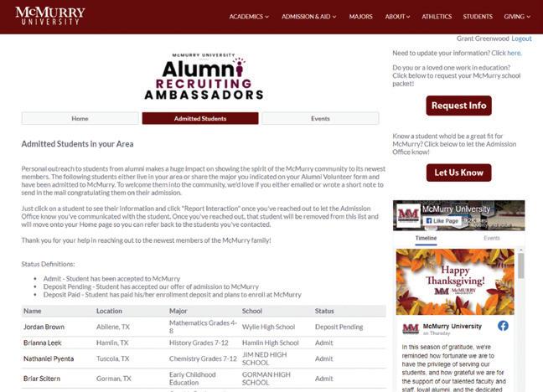The height and width of the screenshot is (392, 543).
Task: Click the McMurry University logo in header
Action: coord(50,16)
